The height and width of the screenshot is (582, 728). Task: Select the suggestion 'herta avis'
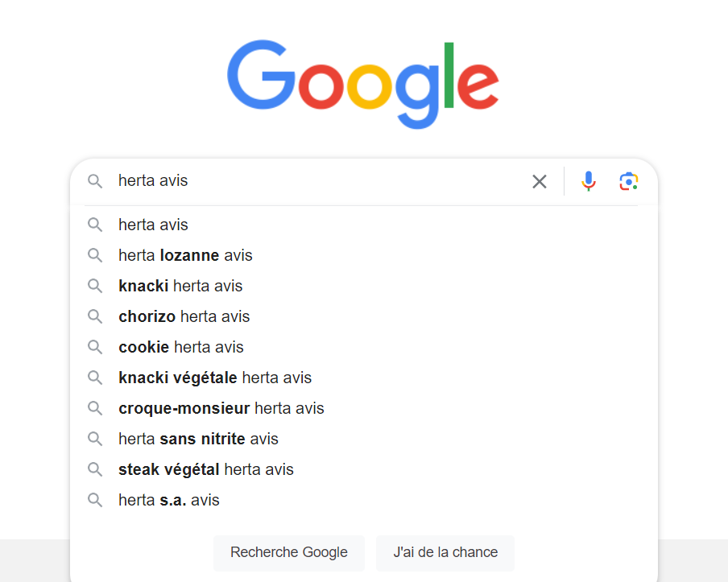pyautogui.click(x=153, y=225)
